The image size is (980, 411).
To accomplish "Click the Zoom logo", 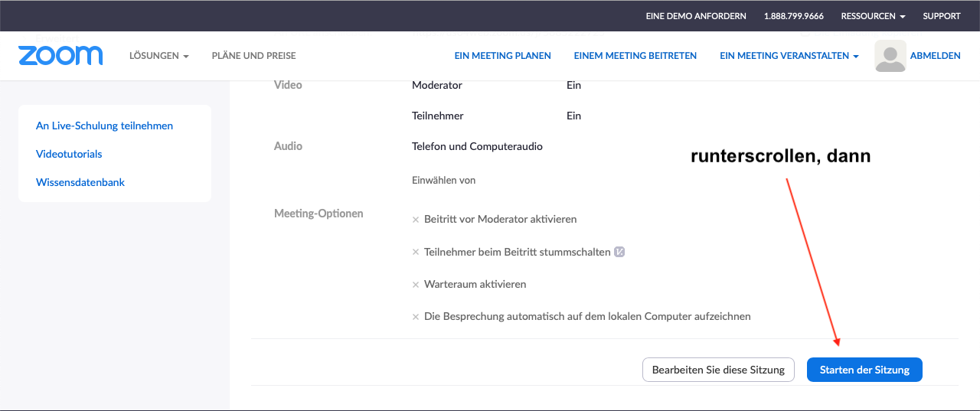I will click(60, 56).
